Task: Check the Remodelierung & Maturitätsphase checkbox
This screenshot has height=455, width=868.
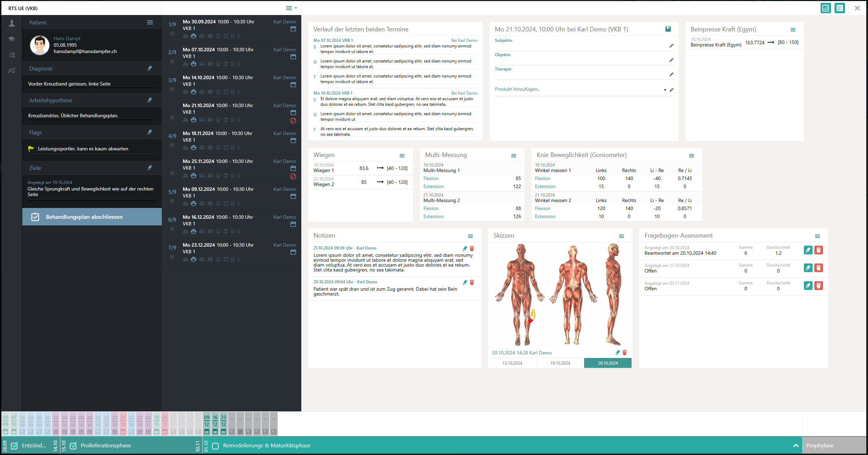Action: point(216,446)
